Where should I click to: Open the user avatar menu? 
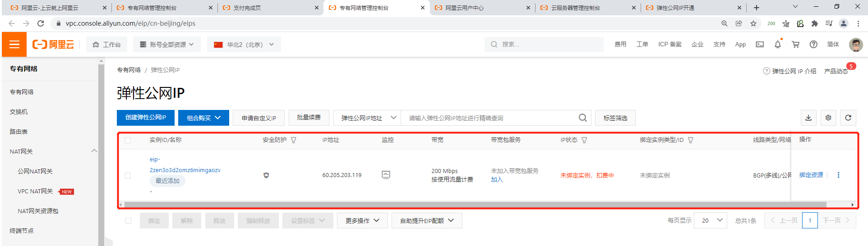coord(856,44)
